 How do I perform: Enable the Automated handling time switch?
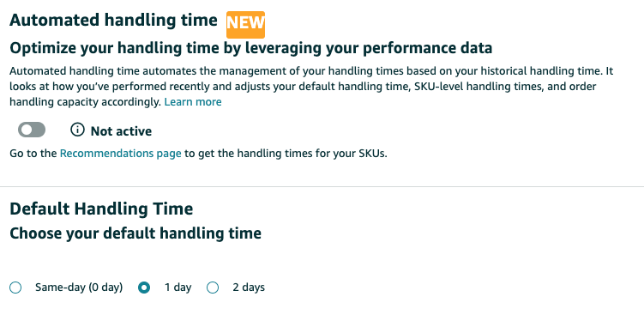pyautogui.click(x=32, y=130)
